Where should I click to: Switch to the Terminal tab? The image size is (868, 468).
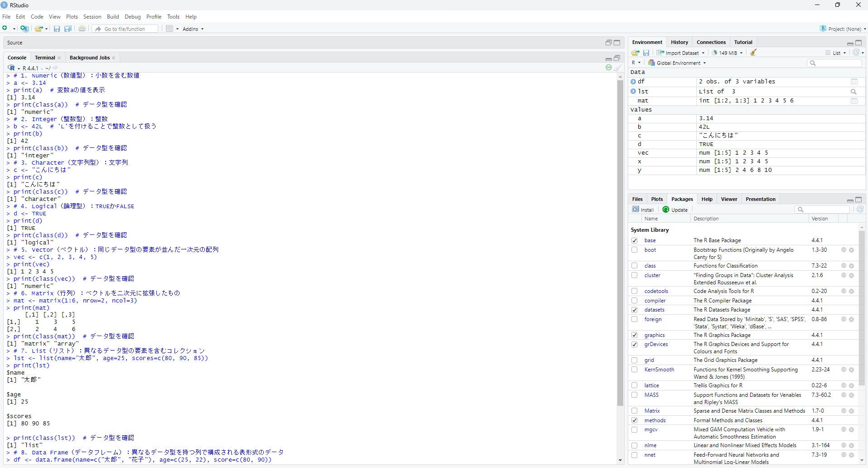(45, 58)
